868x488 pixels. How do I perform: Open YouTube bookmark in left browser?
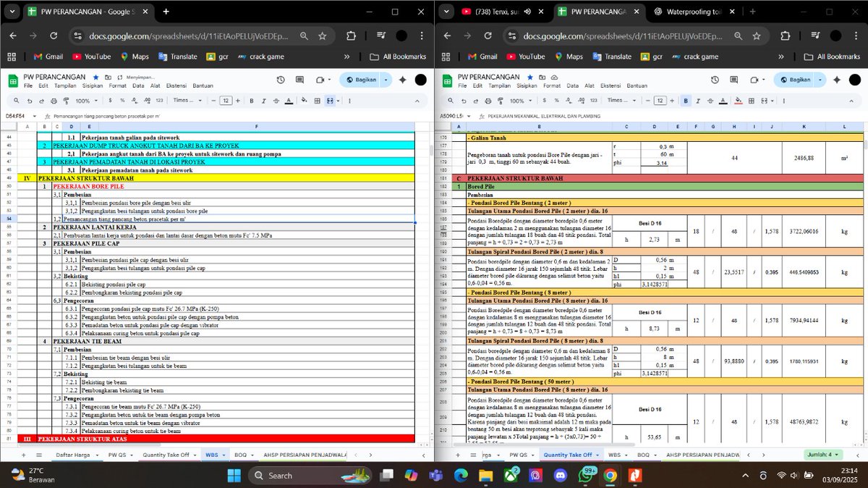click(91, 56)
